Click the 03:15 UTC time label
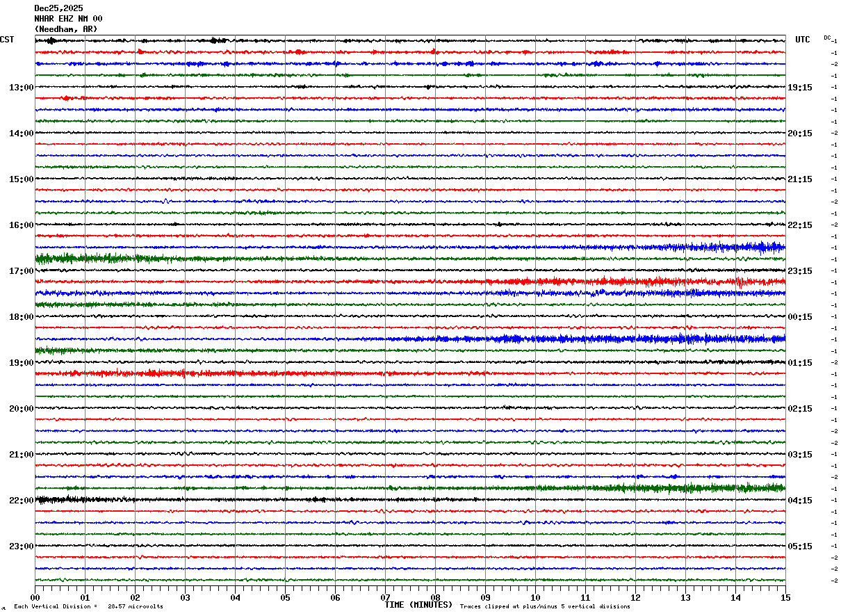Image resolution: width=841 pixels, height=616 pixels. click(800, 455)
